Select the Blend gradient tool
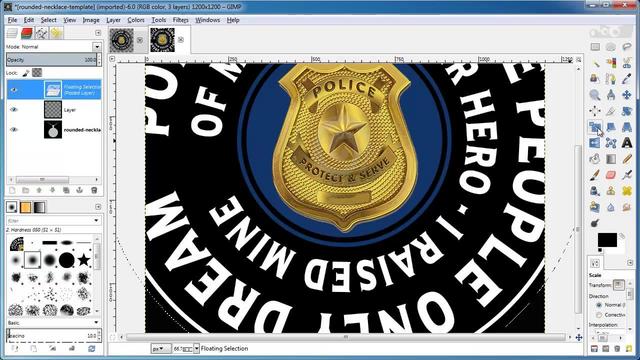Image resolution: width=640 pixels, height=360 pixels. coord(611,159)
